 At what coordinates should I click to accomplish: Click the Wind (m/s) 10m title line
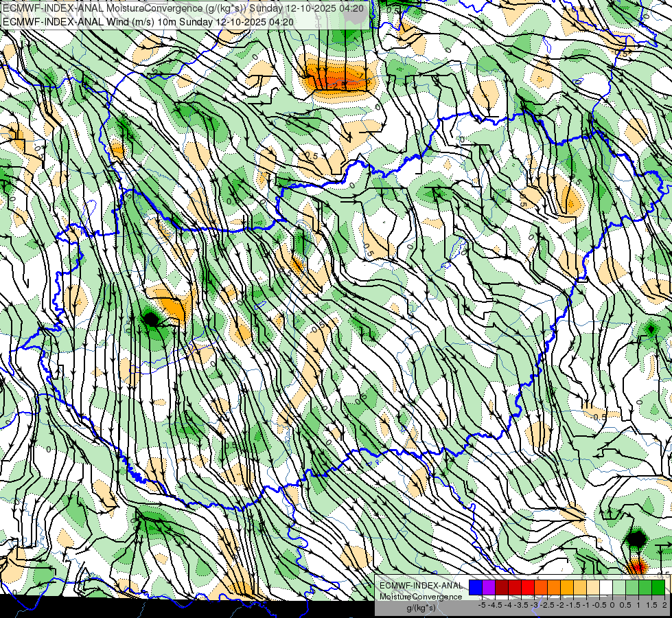pos(148,21)
